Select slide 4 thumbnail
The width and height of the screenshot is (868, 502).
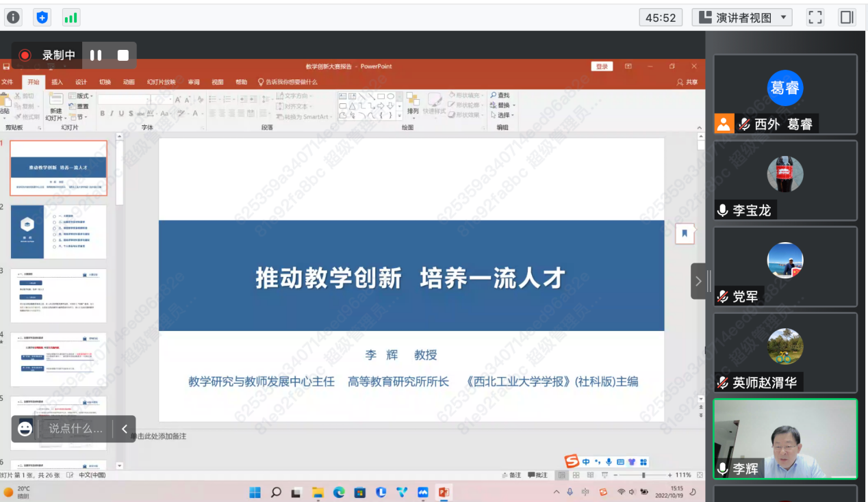point(58,360)
